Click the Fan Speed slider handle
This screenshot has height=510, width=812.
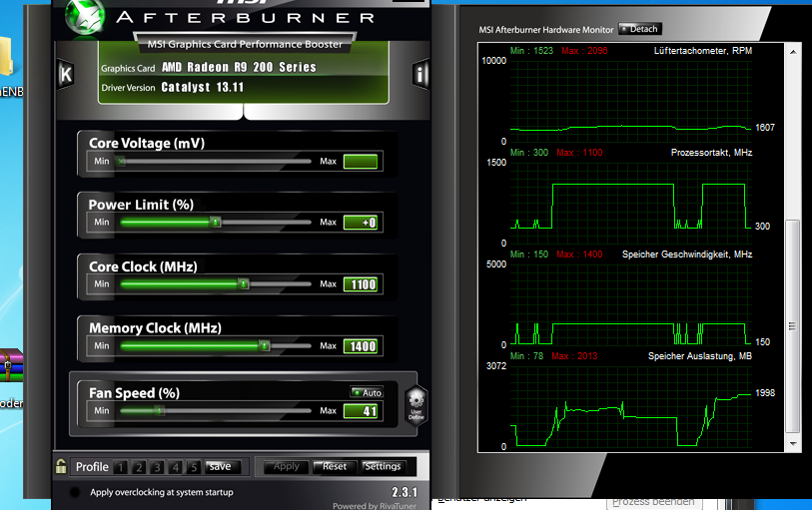pyautogui.click(x=160, y=410)
